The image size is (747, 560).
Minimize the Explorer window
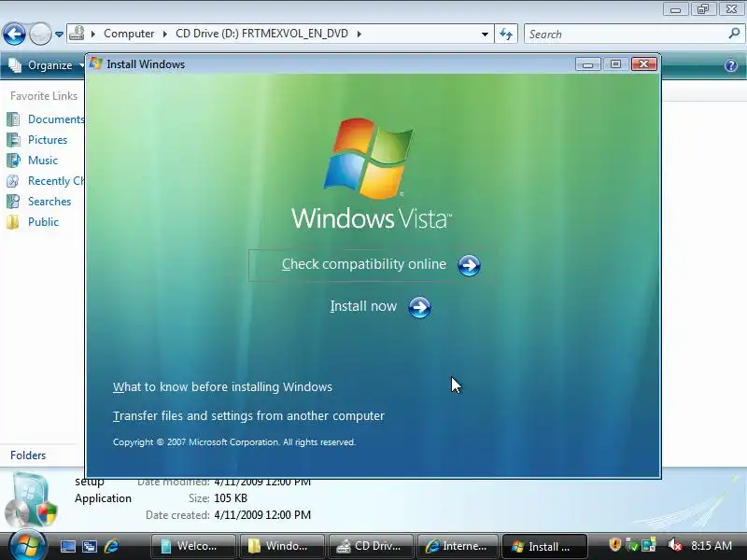[675, 9]
